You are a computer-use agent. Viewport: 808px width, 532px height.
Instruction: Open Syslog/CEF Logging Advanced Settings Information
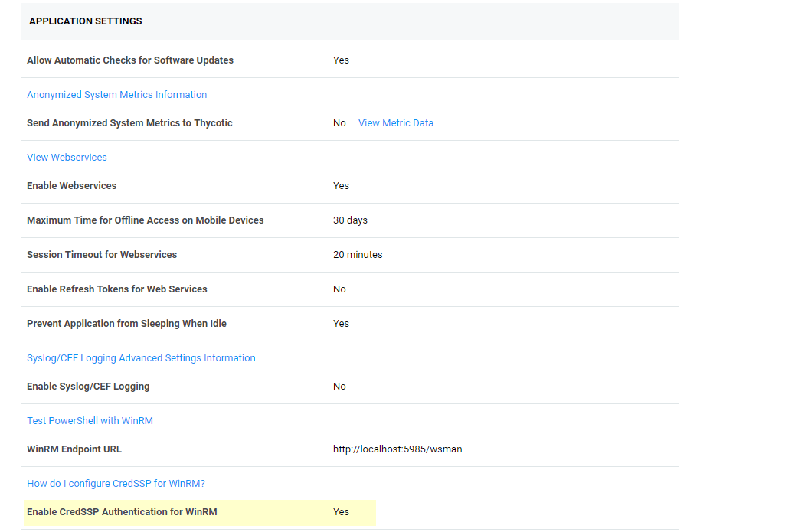point(141,358)
